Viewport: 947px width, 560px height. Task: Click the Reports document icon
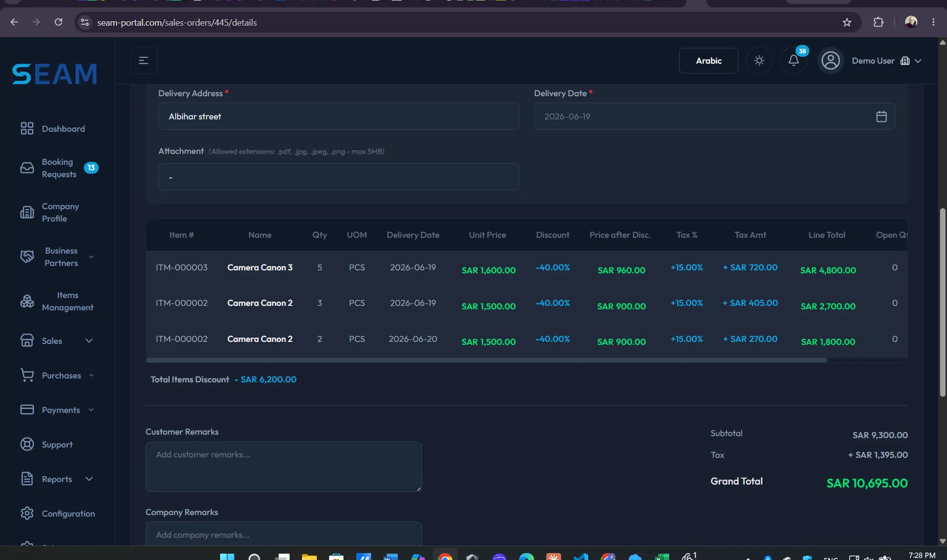point(27,479)
